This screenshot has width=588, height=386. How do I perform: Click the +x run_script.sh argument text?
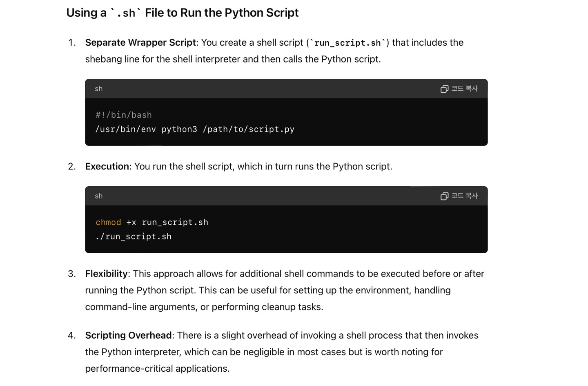pyautogui.click(x=167, y=222)
